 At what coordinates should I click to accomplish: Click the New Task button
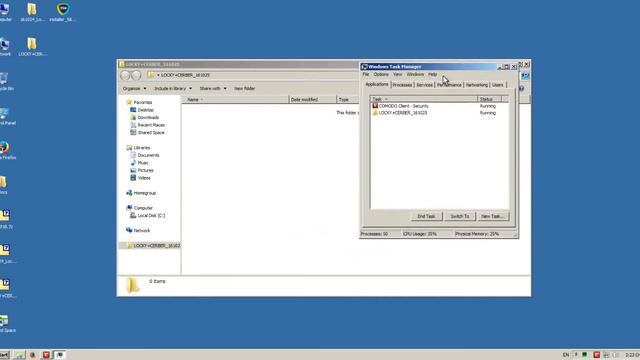tap(493, 216)
